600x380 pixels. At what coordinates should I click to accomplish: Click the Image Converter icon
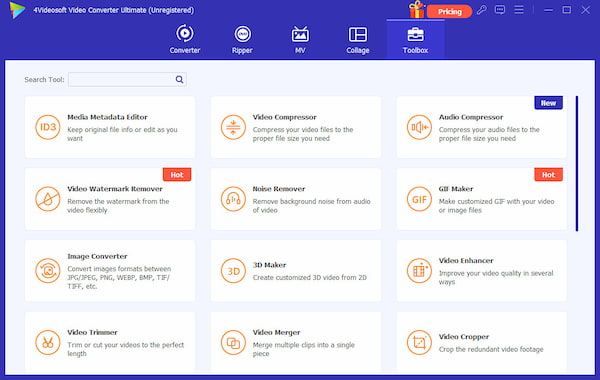[48, 271]
